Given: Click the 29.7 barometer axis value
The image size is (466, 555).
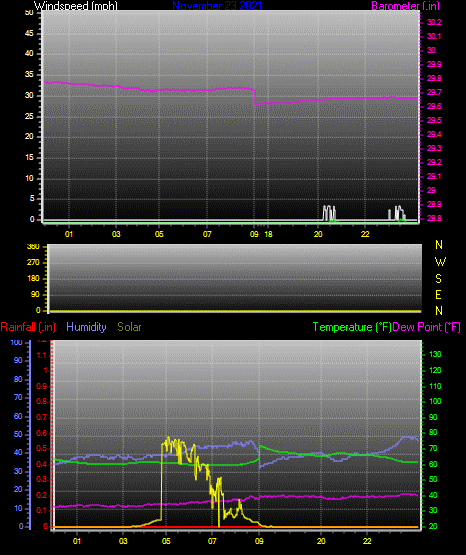Looking at the screenshot, I should [434, 92].
